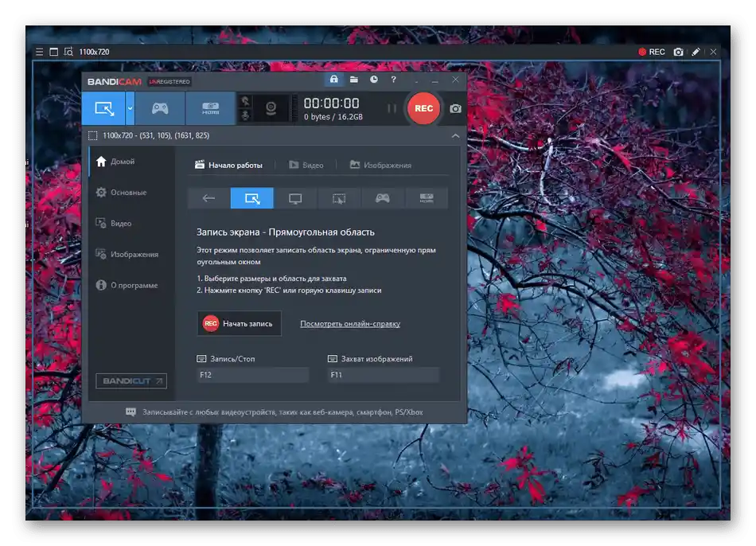Open scheduled recording clock icon
The image size is (756, 546).
pyautogui.click(x=374, y=79)
